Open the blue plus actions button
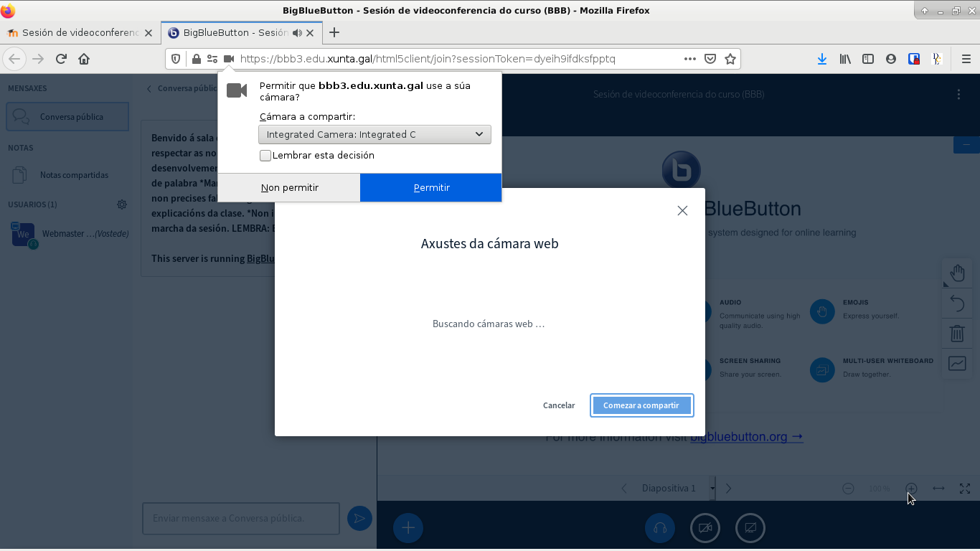The image size is (980, 551). 407,529
